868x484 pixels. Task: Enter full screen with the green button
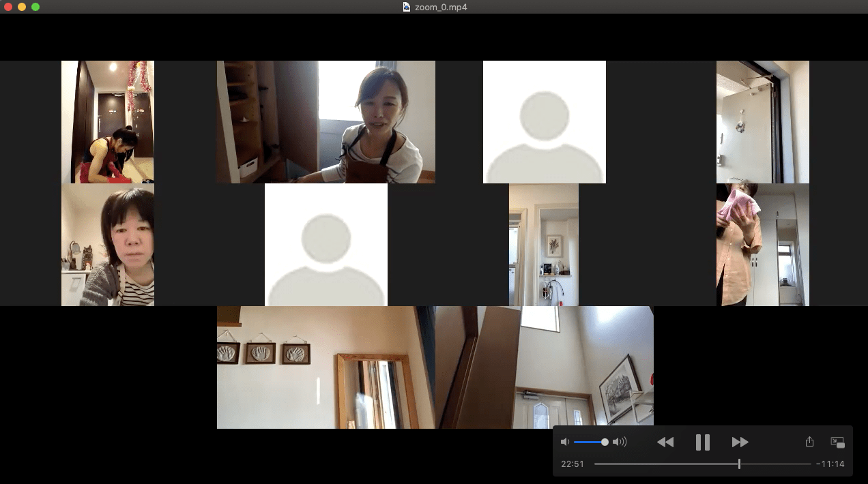35,7
